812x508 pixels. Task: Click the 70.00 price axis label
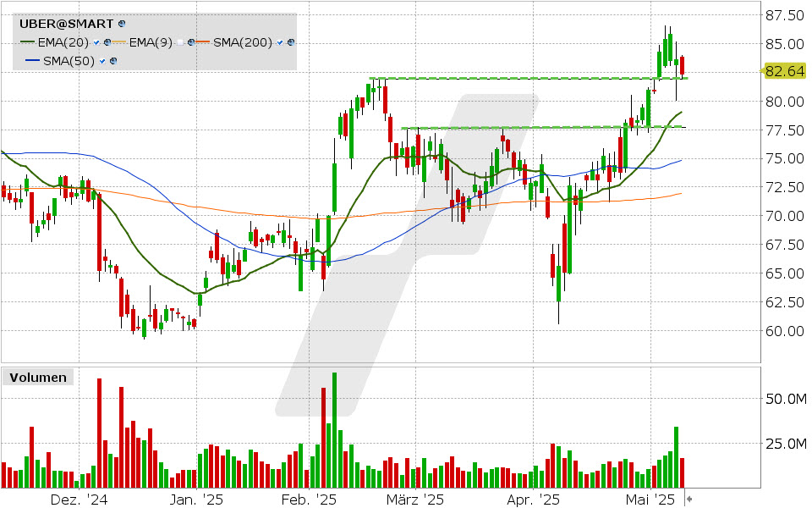click(785, 216)
